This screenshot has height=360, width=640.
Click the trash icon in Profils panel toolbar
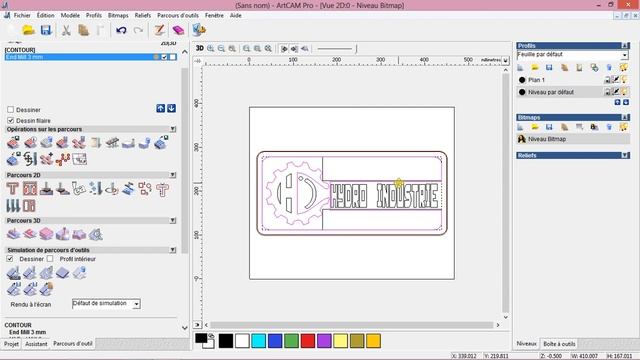(x=609, y=67)
